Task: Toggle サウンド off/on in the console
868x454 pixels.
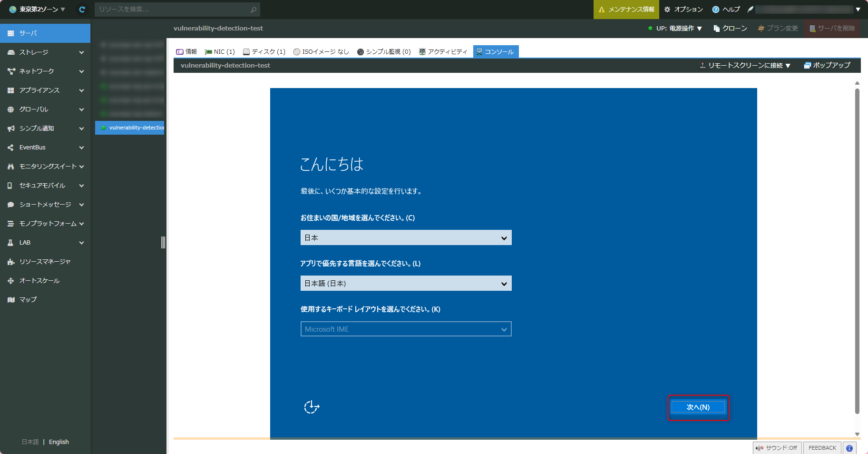Action: 777,448
